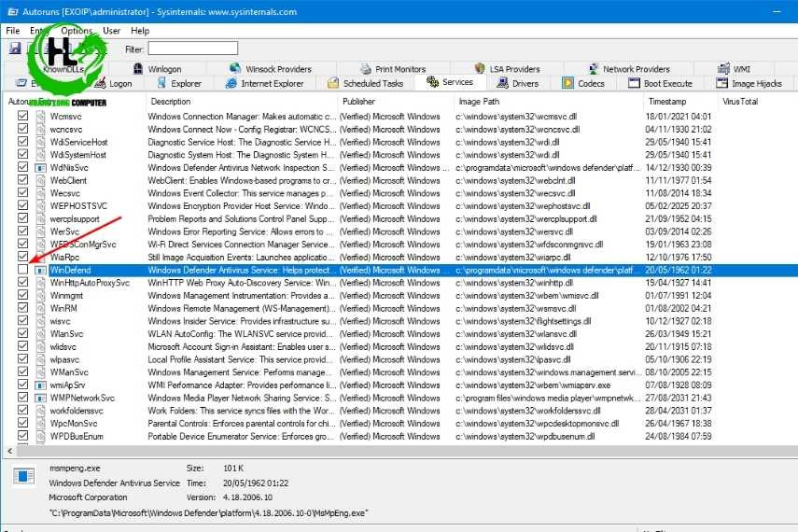
Task: Go to the LSA Providers tab
Action: click(508, 69)
